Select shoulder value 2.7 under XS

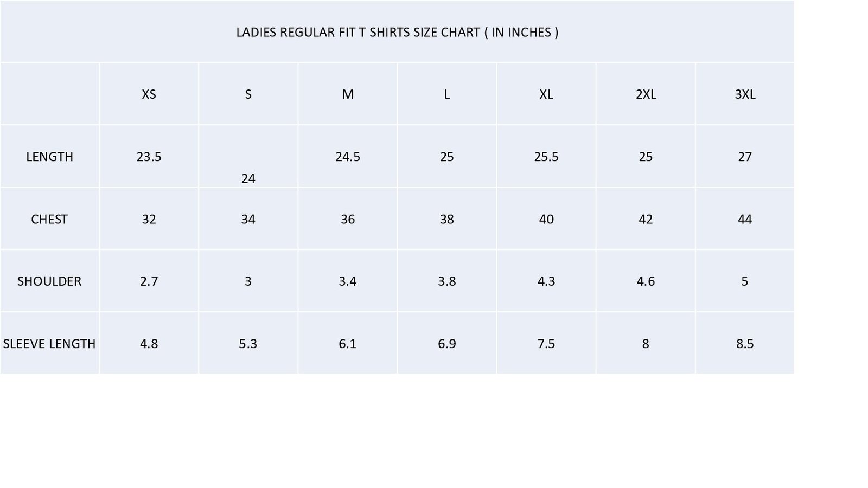click(149, 281)
